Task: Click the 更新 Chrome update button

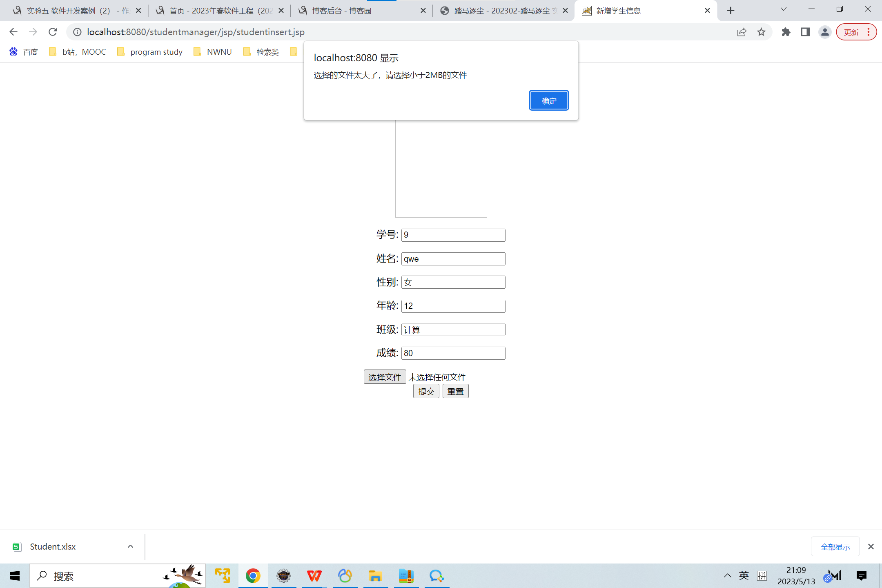Action: click(852, 32)
